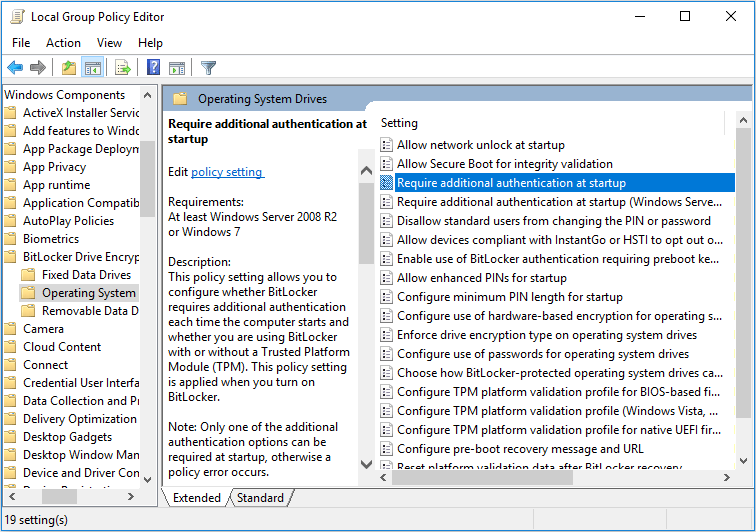This screenshot has height=532, width=756.
Task: Open the File menu
Action: tap(21, 43)
